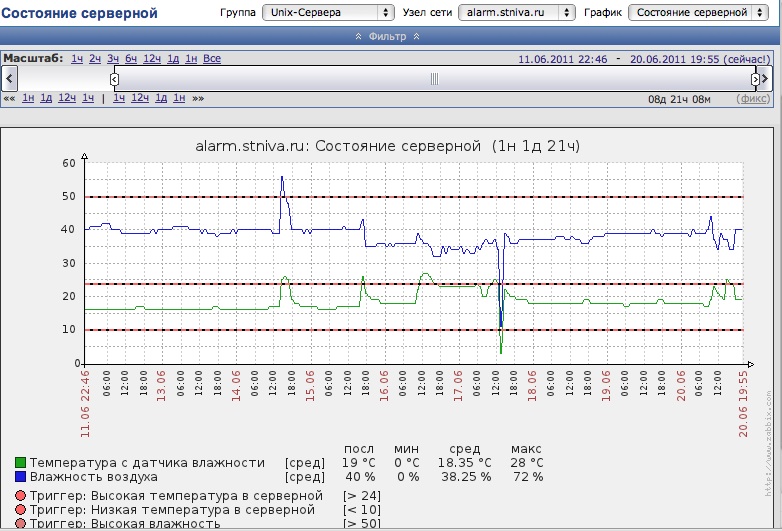The width and height of the screenshot is (782, 531).
Task: Click the center grip of the time scrollbar
Action: pos(434,78)
